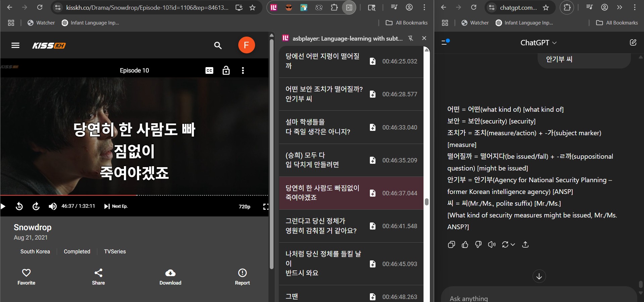644x302 pixels.
Task: Report an issue with the episode
Action: tap(242, 277)
